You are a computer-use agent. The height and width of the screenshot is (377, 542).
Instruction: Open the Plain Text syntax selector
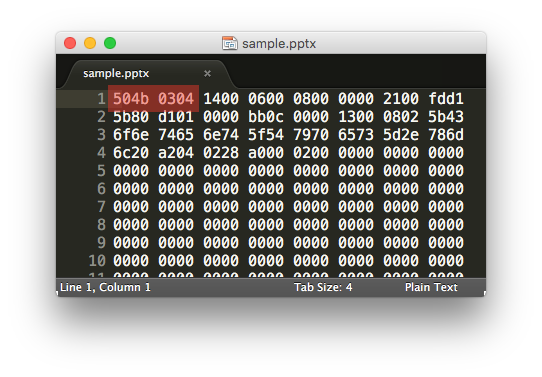click(431, 287)
